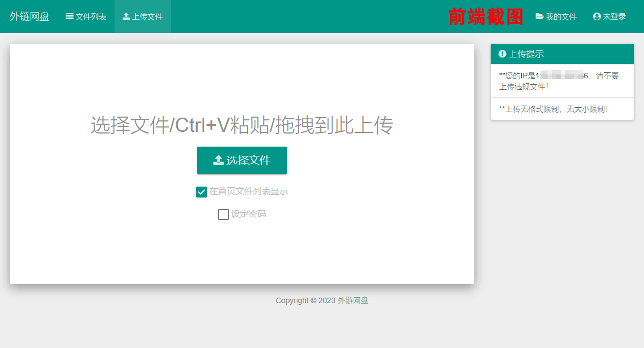The height and width of the screenshot is (348, 644).
Task: Select the 上传文件 tab
Action: [x=142, y=16]
